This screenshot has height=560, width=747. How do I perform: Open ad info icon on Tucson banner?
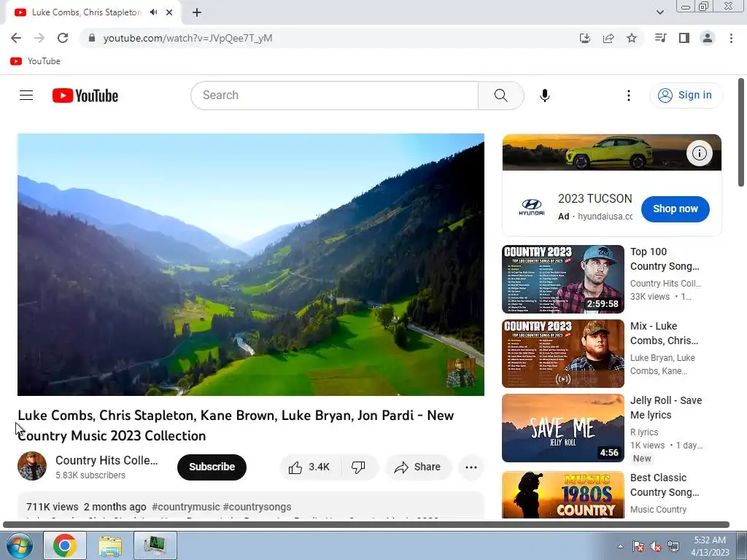pyautogui.click(x=700, y=153)
